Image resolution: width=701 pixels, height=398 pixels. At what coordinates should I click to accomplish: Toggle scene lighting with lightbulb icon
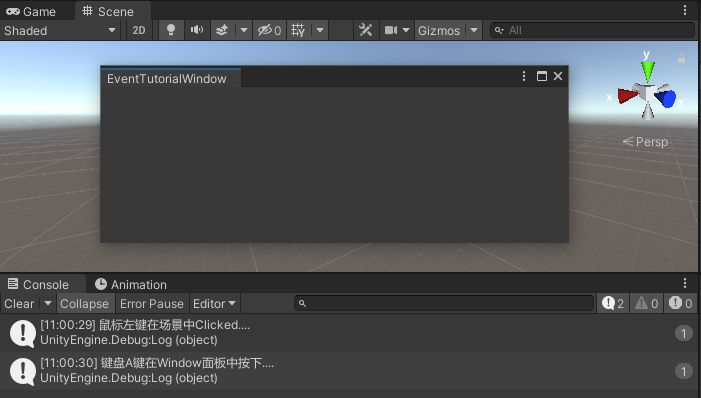(170, 30)
